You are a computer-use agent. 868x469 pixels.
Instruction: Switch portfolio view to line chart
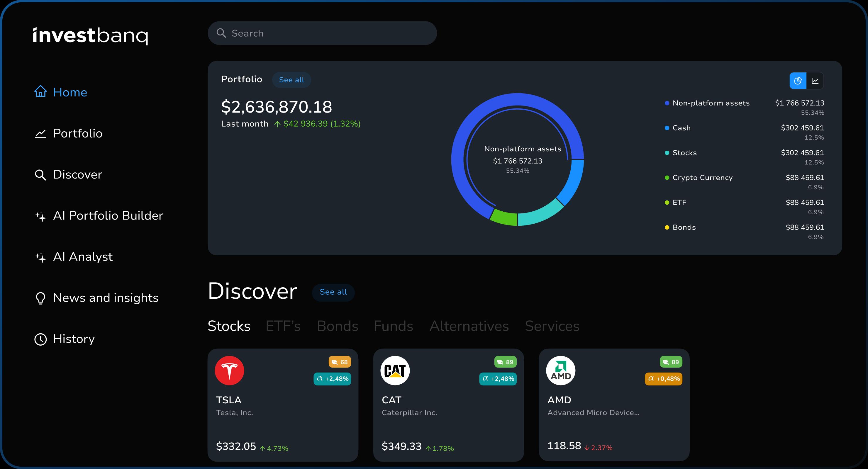pyautogui.click(x=815, y=81)
